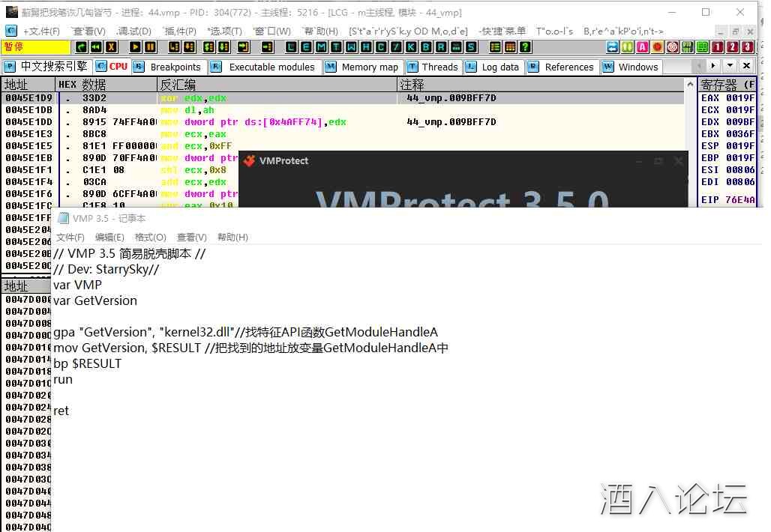Expand the tab list dropdown arrow
This screenshot has width=771, height=532.
click(729, 66)
